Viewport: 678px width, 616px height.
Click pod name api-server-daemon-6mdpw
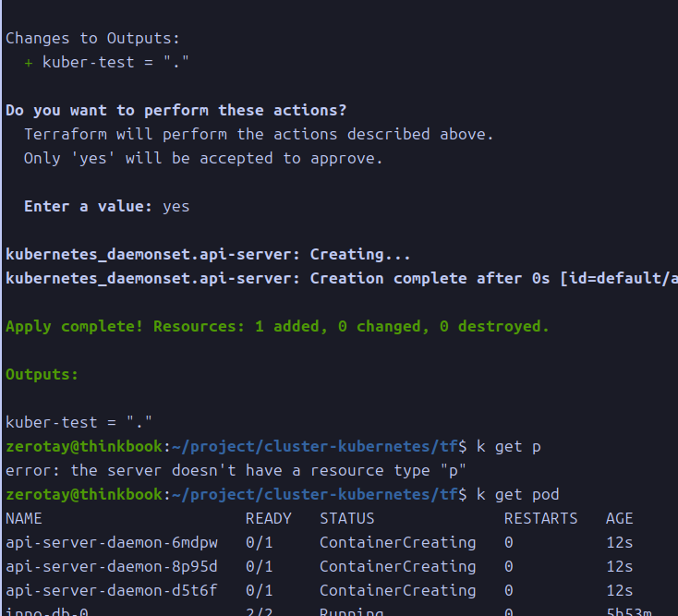click(x=112, y=542)
